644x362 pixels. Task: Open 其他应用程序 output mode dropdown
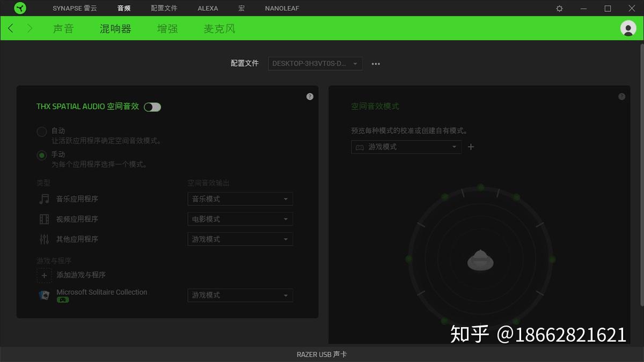pos(240,239)
